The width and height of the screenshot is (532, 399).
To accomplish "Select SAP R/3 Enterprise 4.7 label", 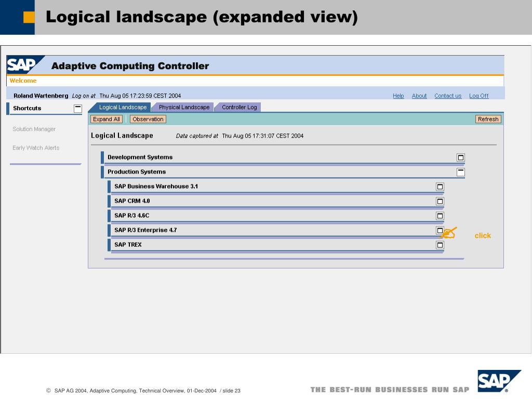I will 145,230.
